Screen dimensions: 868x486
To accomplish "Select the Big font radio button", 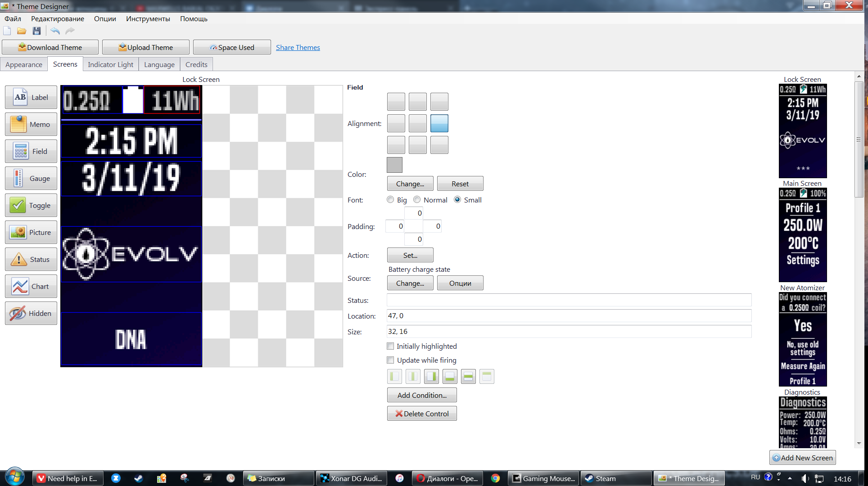I will [x=390, y=200].
